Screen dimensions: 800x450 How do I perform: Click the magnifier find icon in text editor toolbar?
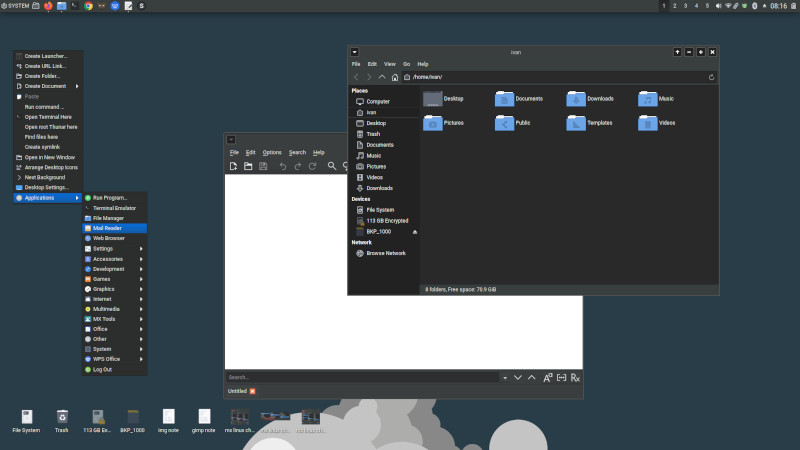pyautogui.click(x=332, y=166)
